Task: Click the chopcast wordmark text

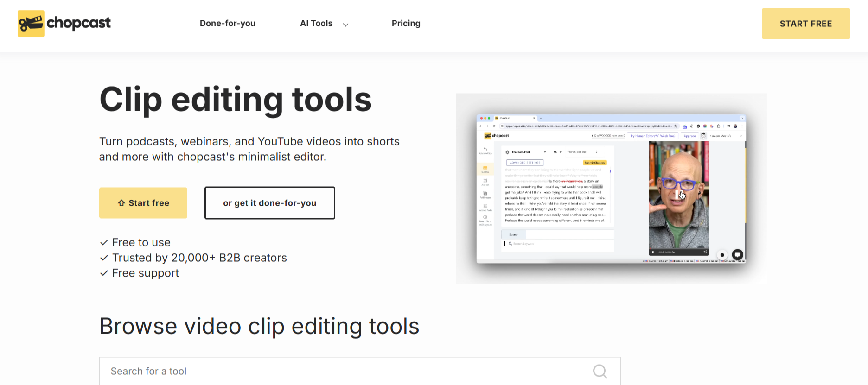Action: click(x=79, y=23)
